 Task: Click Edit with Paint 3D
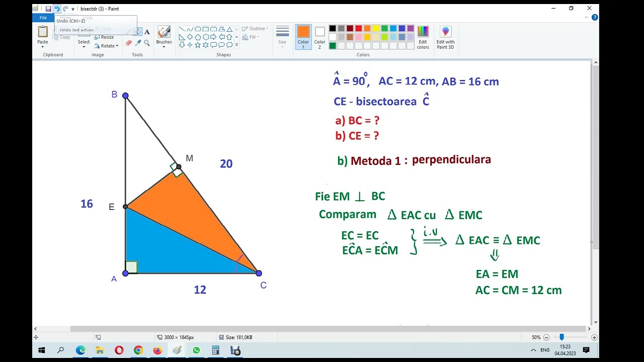445,37
